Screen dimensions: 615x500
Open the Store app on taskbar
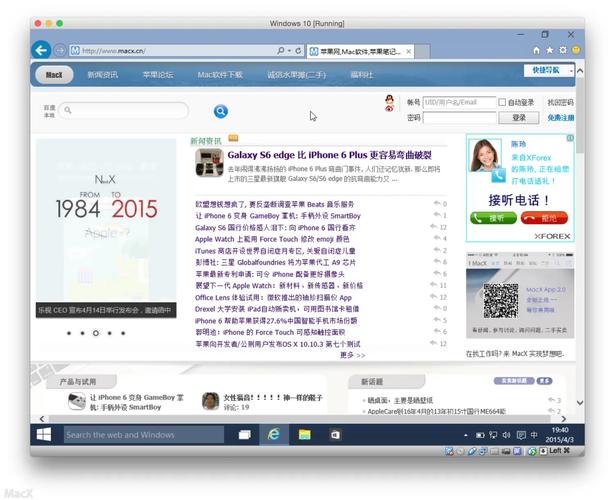point(335,435)
